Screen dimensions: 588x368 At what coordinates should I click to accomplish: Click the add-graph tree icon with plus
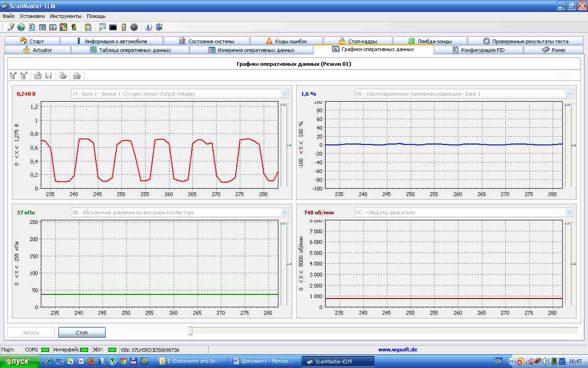click(13, 75)
